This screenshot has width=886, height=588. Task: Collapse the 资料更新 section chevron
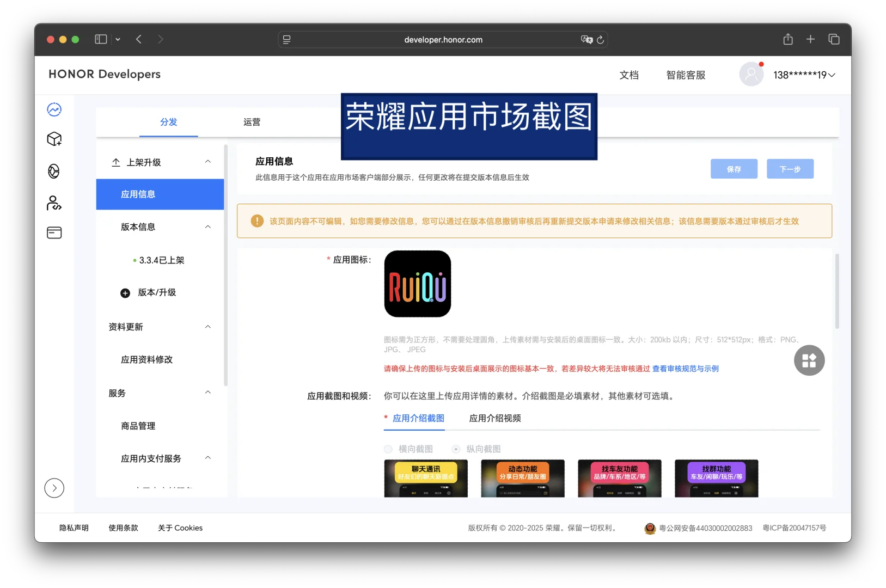[208, 327]
